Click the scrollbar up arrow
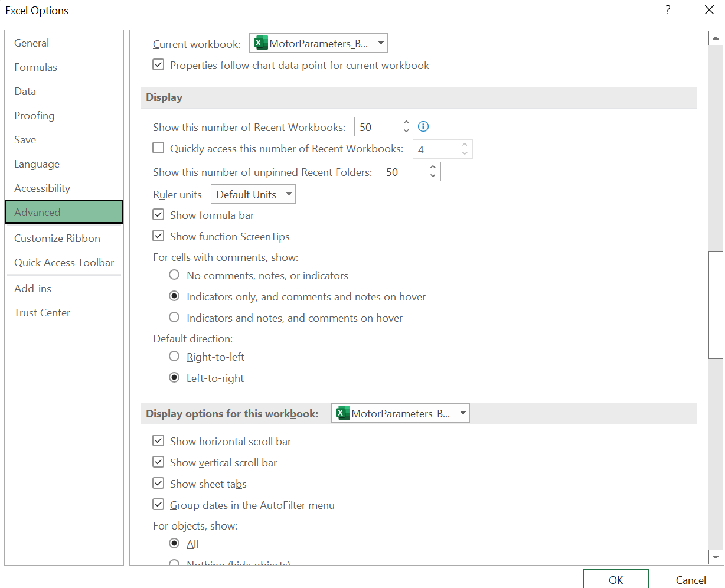 coord(716,38)
